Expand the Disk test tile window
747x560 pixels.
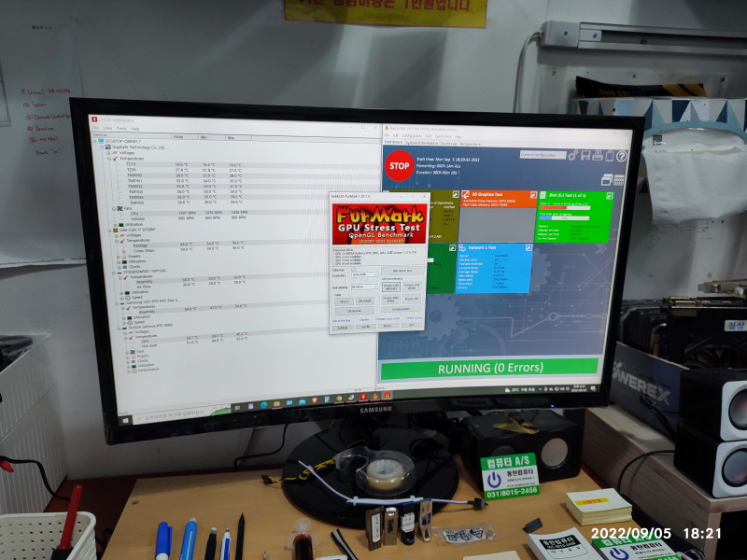click(x=609, y=195)
